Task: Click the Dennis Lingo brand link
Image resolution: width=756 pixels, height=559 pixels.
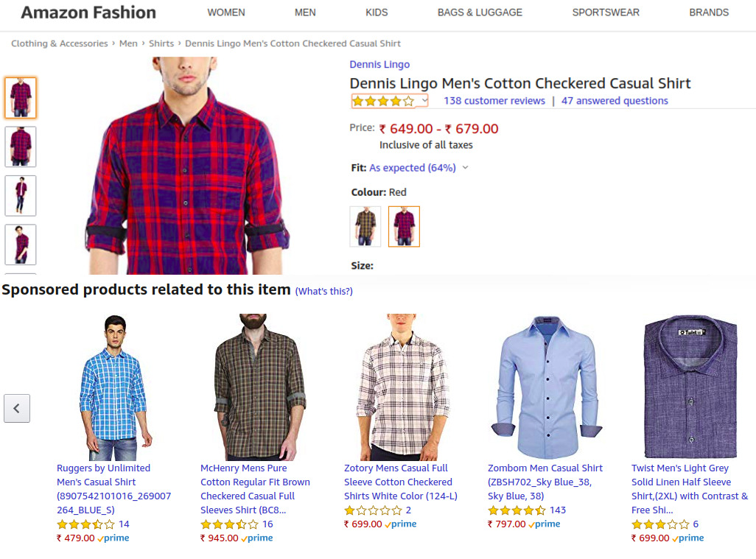Action: [379, 65]
